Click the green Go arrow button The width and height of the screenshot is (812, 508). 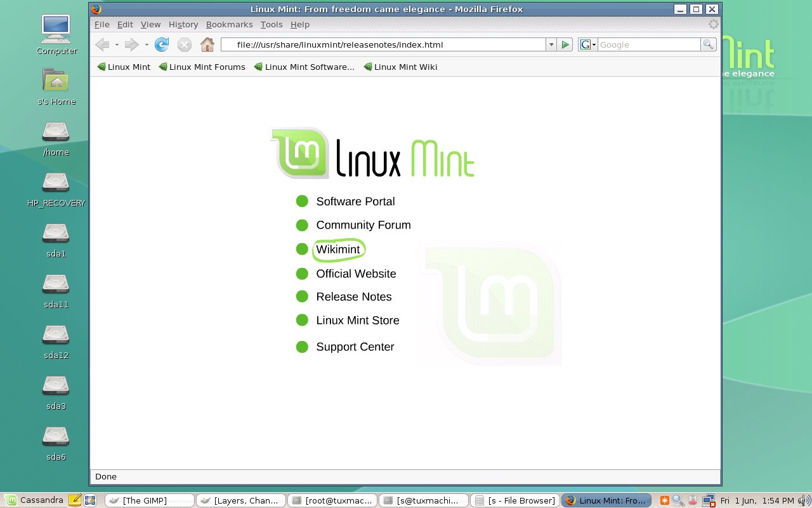(x=566, y=44)
